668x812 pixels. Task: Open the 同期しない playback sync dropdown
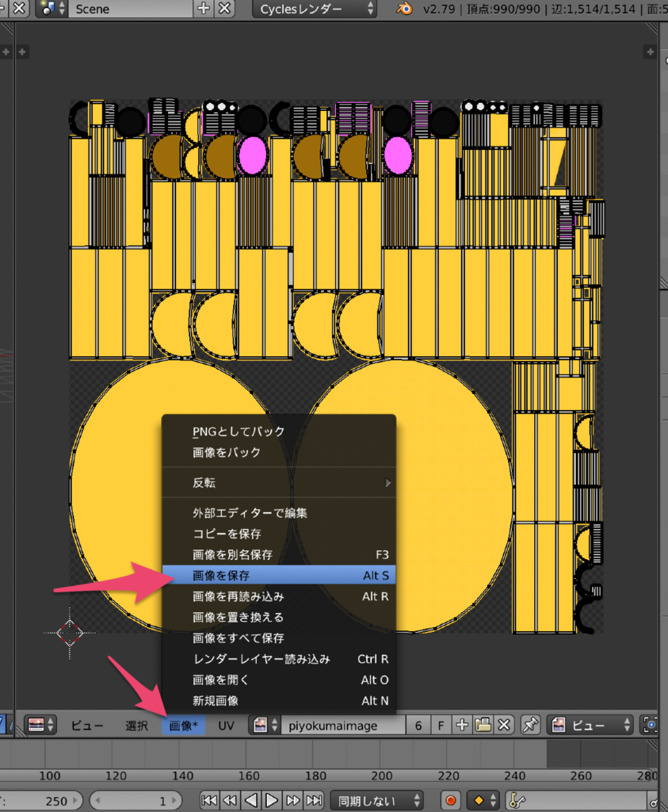[378, 800]
